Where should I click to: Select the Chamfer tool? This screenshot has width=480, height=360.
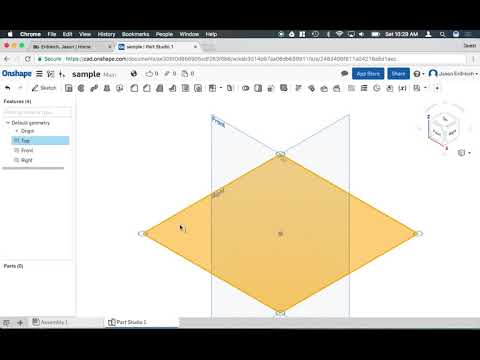pos(147,88)
